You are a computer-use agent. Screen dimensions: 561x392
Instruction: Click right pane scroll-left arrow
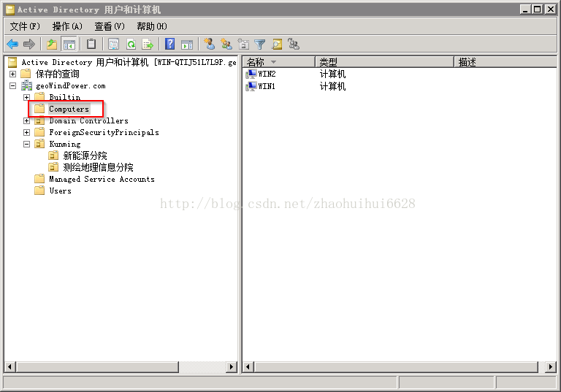coord(248,366)
